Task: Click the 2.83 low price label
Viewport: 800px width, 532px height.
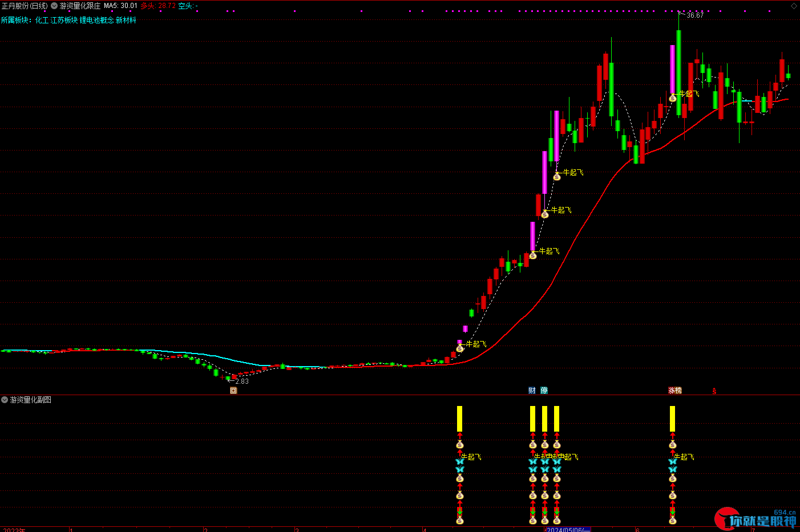Action: pyautogui.click(x=242, y=381)
